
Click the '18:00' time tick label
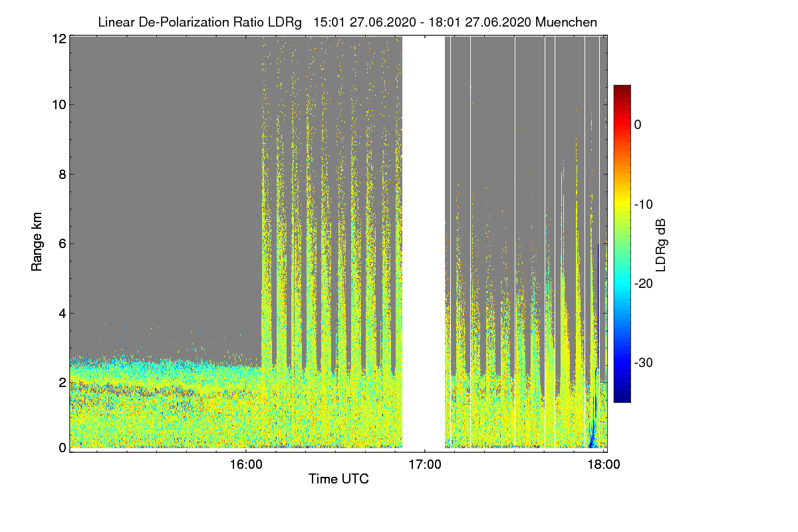click(604, 464)
